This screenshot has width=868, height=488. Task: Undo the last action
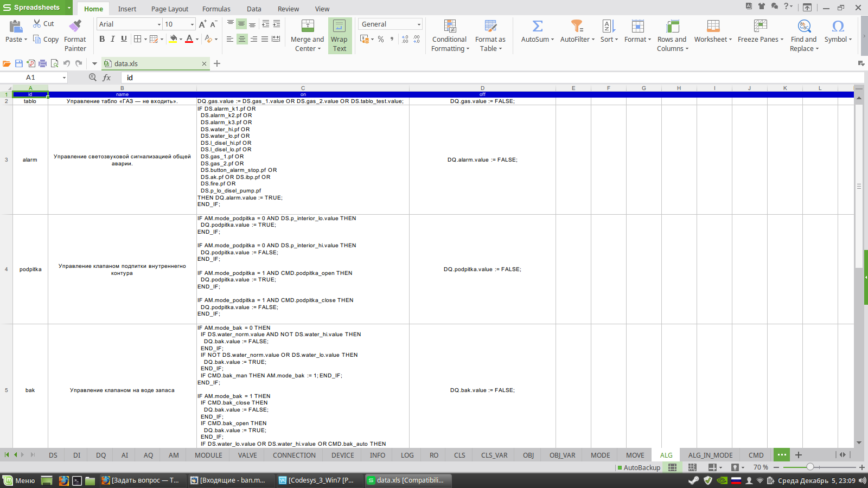coord(67,63)
